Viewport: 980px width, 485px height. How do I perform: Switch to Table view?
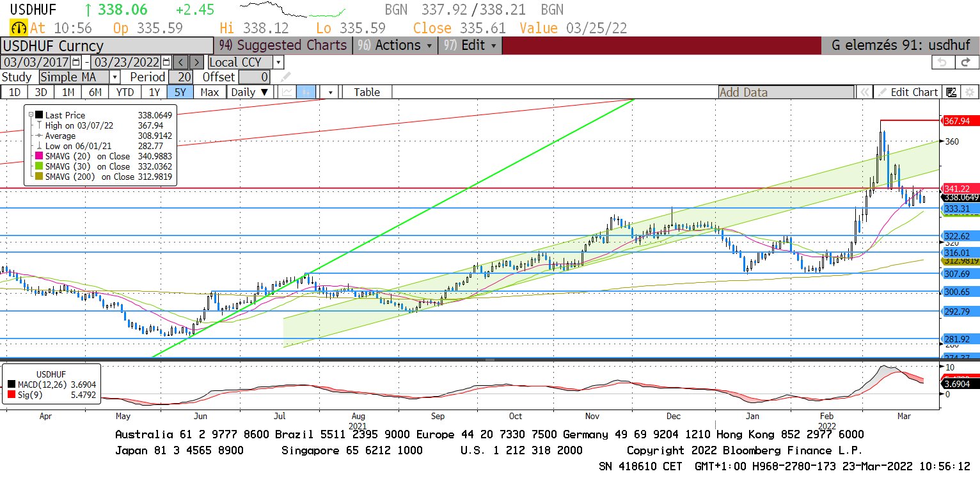[x=367, y=92]
